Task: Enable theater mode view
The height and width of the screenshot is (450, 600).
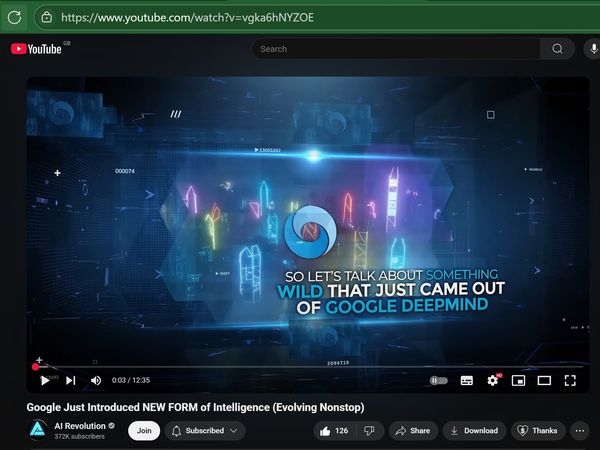Action: pos(544,380)
